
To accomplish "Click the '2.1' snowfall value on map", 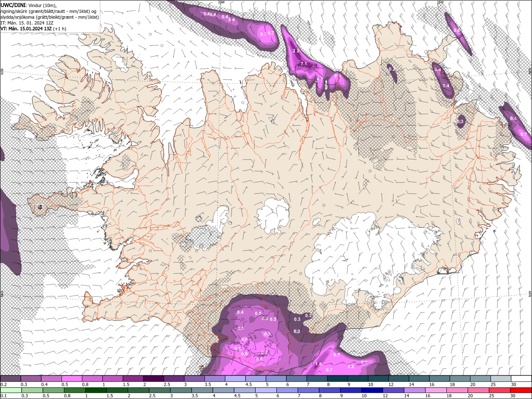I will (x=304, y=64).
